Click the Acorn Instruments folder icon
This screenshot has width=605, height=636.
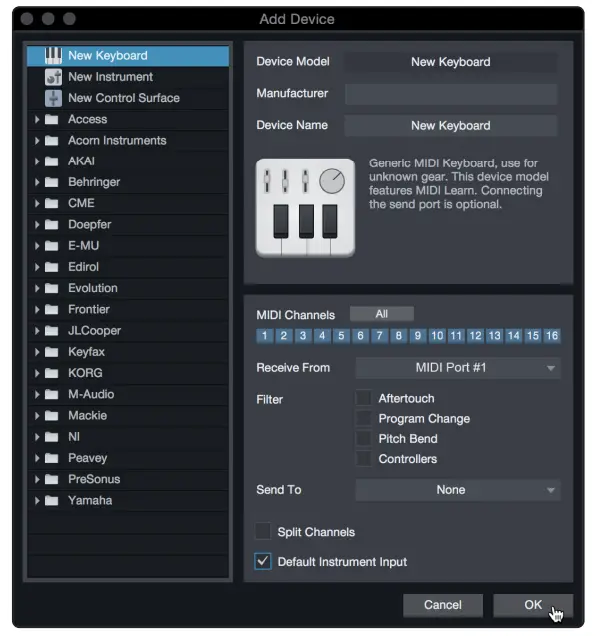[x=51, y=141]
